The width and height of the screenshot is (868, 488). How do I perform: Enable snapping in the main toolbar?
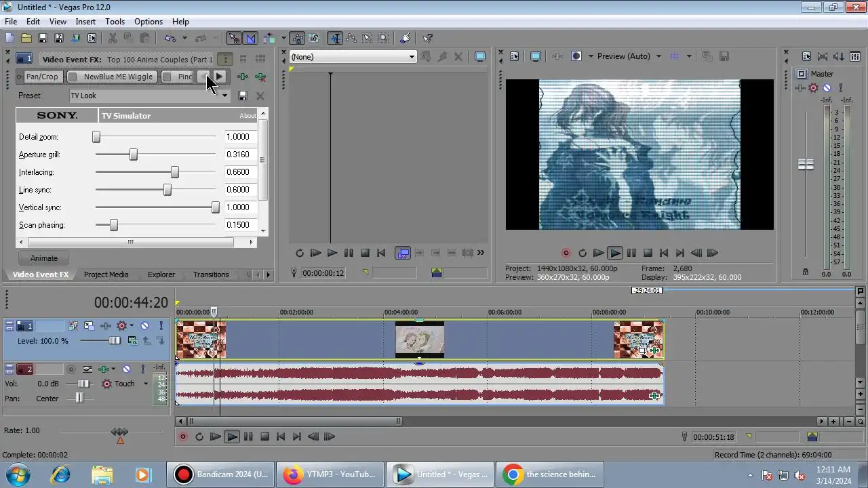(x=233, y=39)
